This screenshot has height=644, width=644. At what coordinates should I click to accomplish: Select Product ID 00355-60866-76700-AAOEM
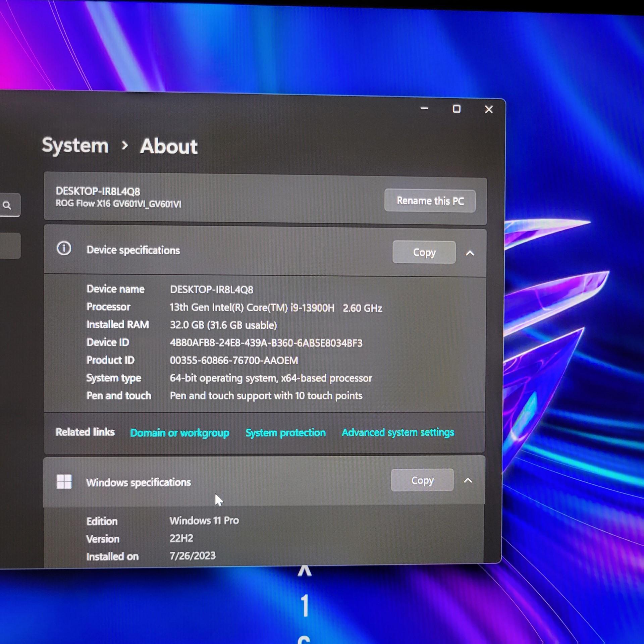point(234,361)
